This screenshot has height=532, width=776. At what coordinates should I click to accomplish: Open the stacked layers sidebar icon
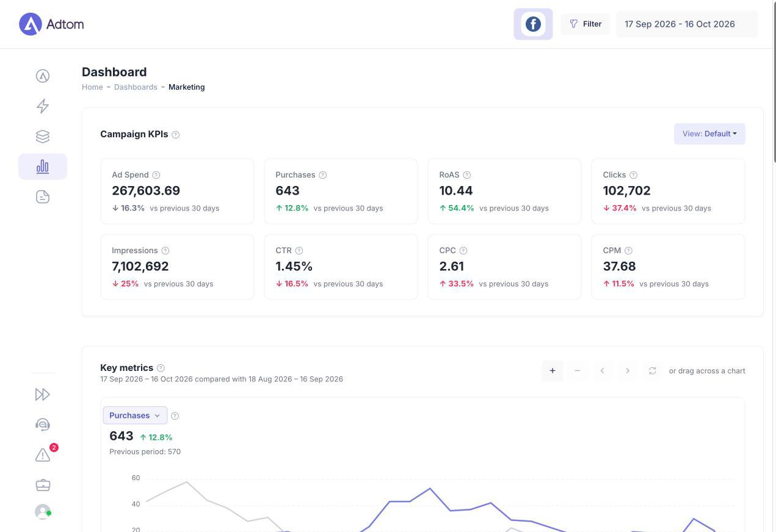(43, 136)
